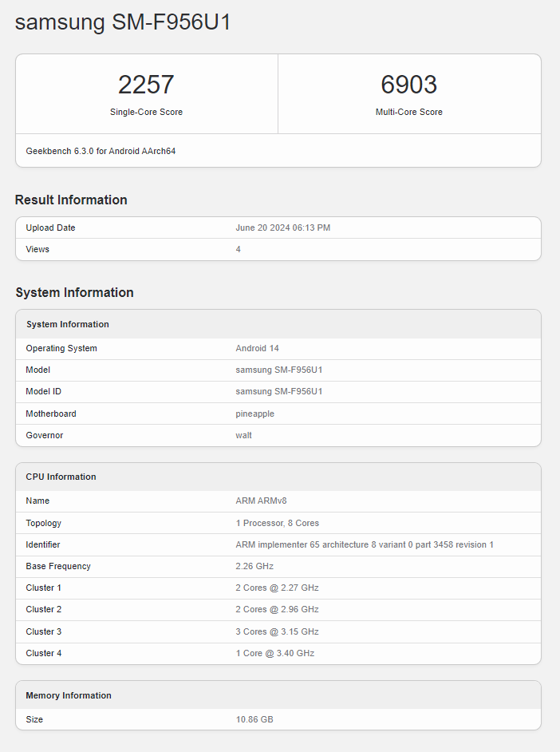Image resolution: width=560 pixels, height=752 pixels.
Task: Select the Operating System value Android 14
Action: click(257, 348)
